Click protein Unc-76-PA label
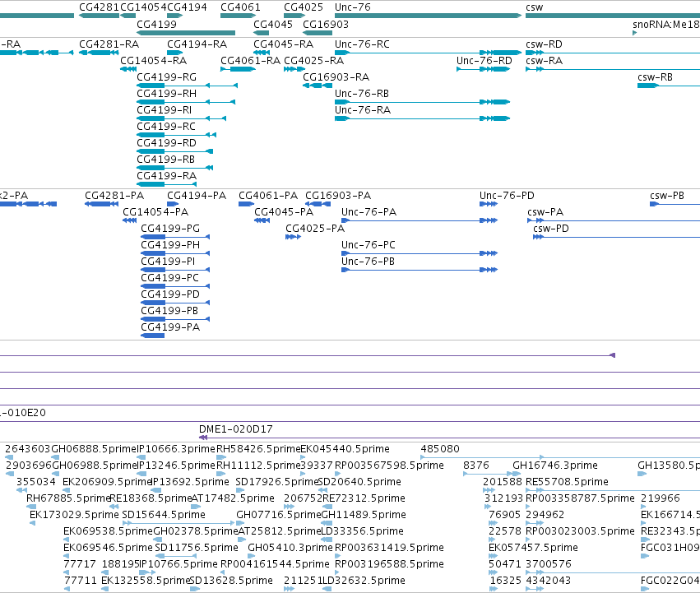700x593 pixels. 369,212
